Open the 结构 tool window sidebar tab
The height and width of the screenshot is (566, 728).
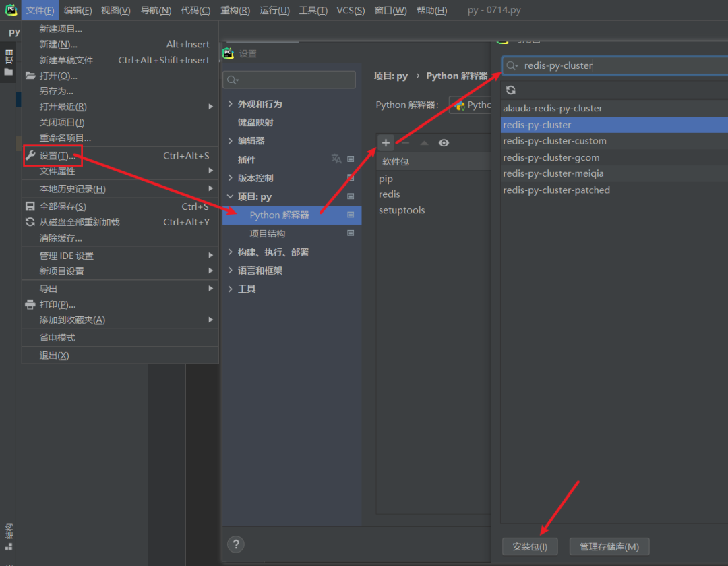click(8, 537)
